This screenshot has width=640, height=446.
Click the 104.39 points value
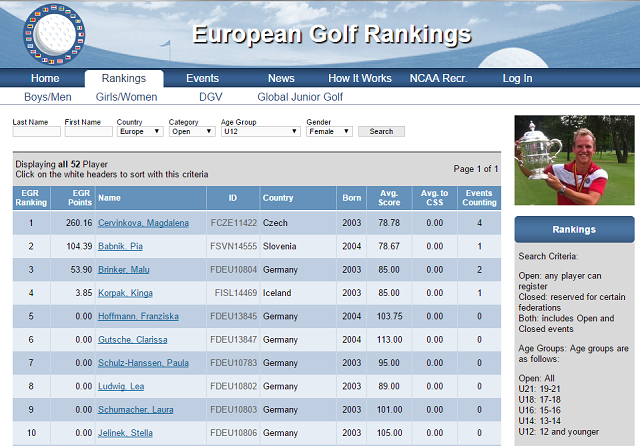(79, 246)
